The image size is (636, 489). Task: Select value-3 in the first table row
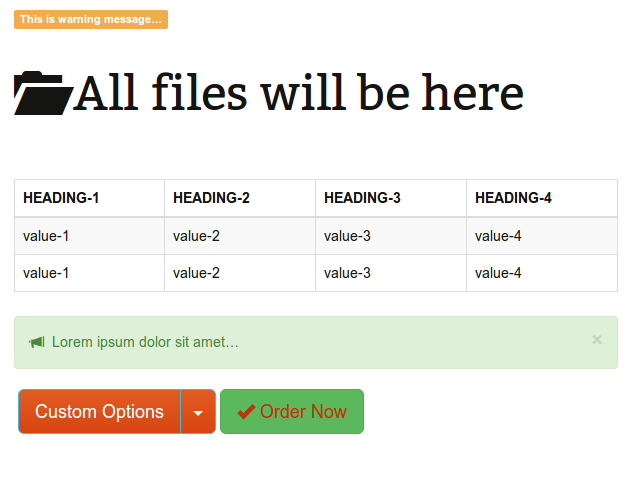click(x=391, y=236)
